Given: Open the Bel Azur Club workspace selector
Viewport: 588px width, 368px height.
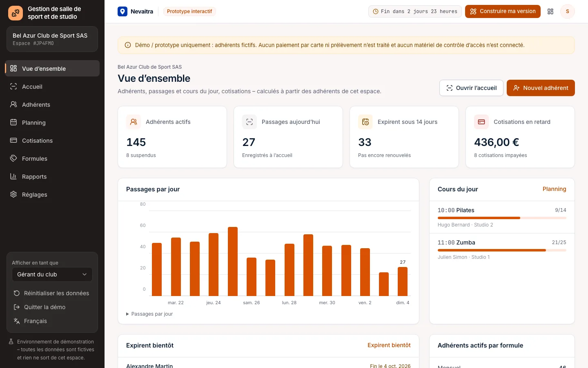Looking at the screenshot, I should point(52,39).
